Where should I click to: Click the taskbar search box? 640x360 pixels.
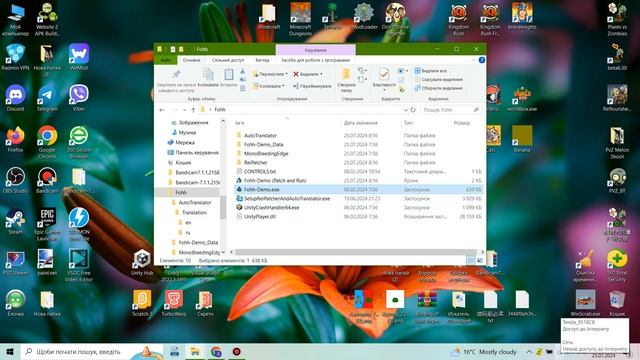[x=92, y=351]
